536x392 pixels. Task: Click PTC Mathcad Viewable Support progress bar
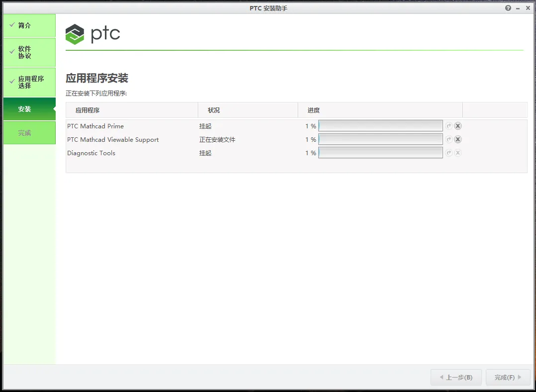380,139
